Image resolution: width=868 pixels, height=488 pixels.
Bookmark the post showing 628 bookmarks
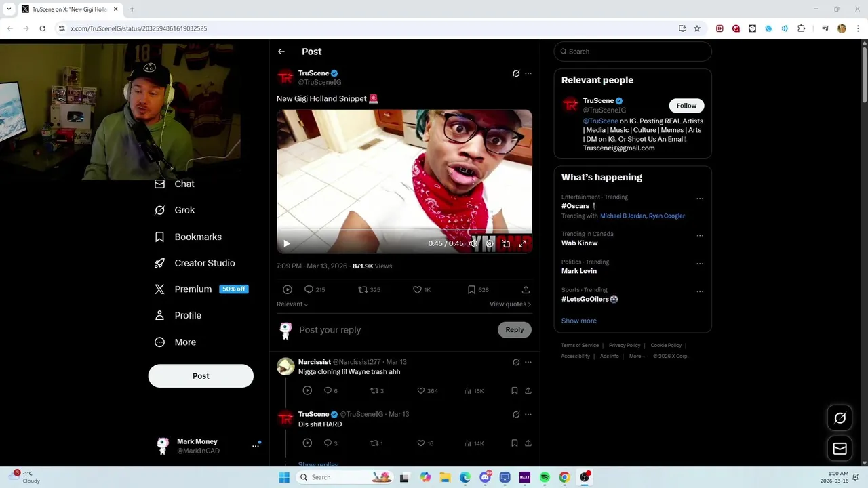pos(478,289)
